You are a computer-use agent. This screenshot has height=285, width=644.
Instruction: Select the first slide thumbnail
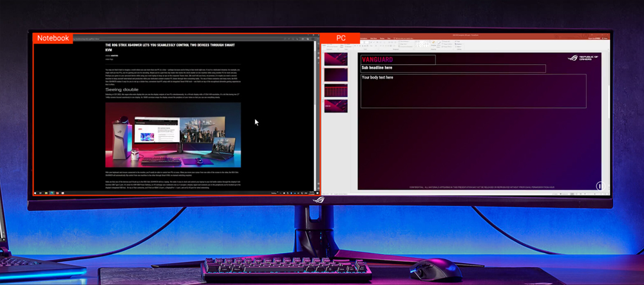[x=336, y=60]
